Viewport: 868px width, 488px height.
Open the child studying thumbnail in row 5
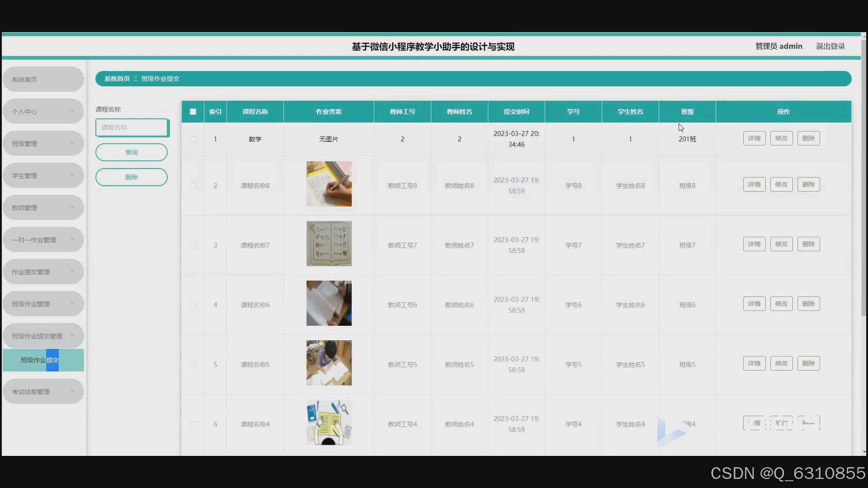[329, 363]
